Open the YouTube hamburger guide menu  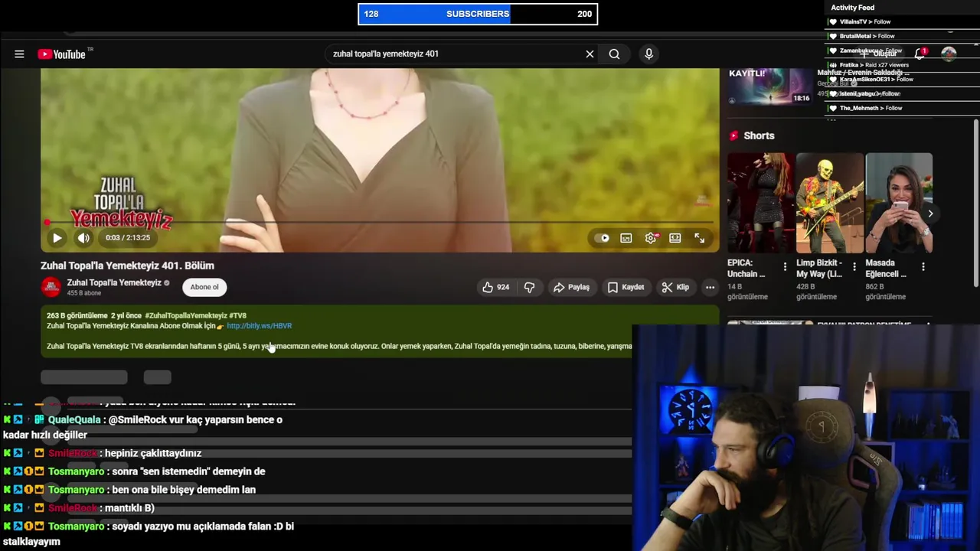pyautogui.click(x=19, y=54)
